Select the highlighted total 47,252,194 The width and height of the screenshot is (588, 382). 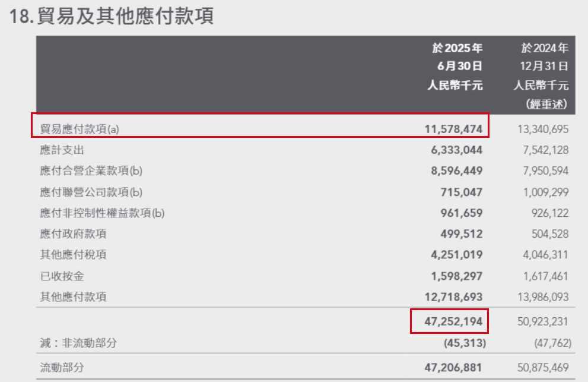click(453, 321)
